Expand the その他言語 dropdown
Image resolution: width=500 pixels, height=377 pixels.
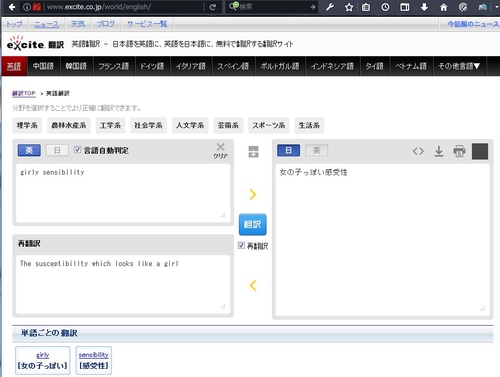point(459,66)
